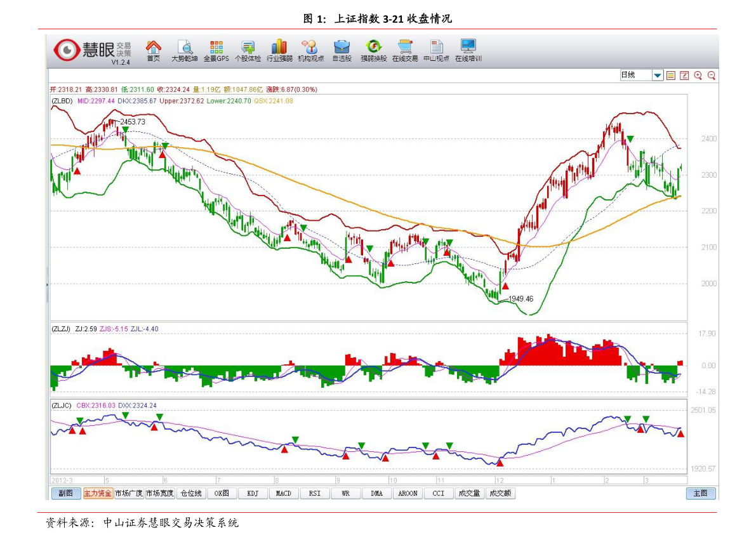This screenshot has width=756, height=542.
Task: Open the 首页 home icon
Action: point(153,48)
